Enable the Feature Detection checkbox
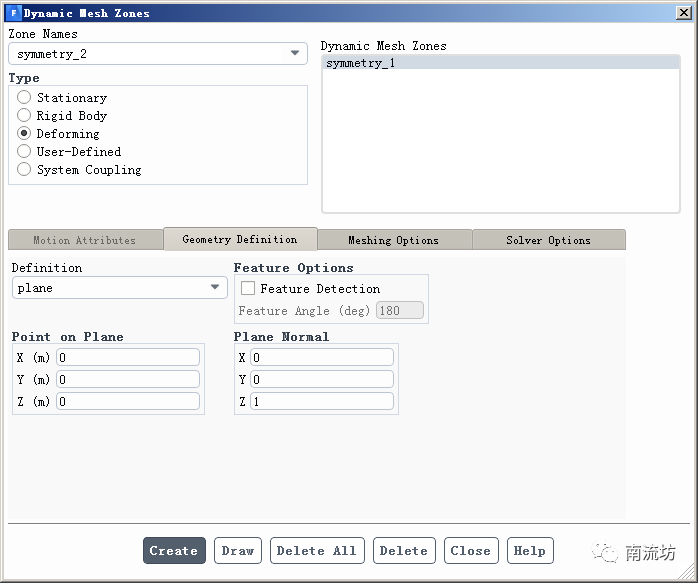The image size is (698, 583). click(x=248, y=289)
